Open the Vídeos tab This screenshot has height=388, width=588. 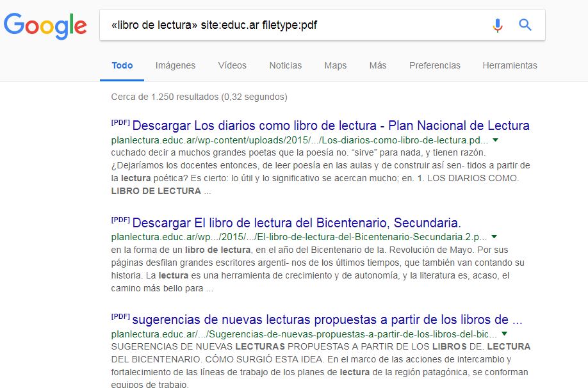tap(232, 65)
